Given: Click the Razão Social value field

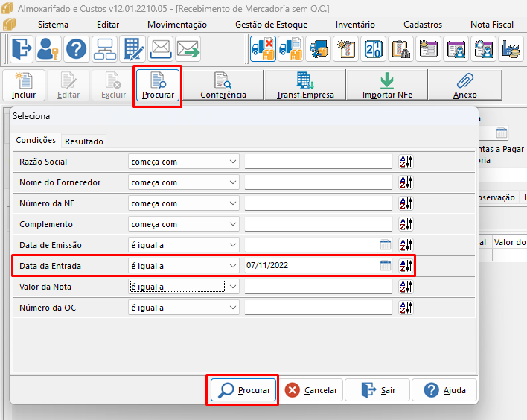Looking at the screenshot, I should coord(319,162).
